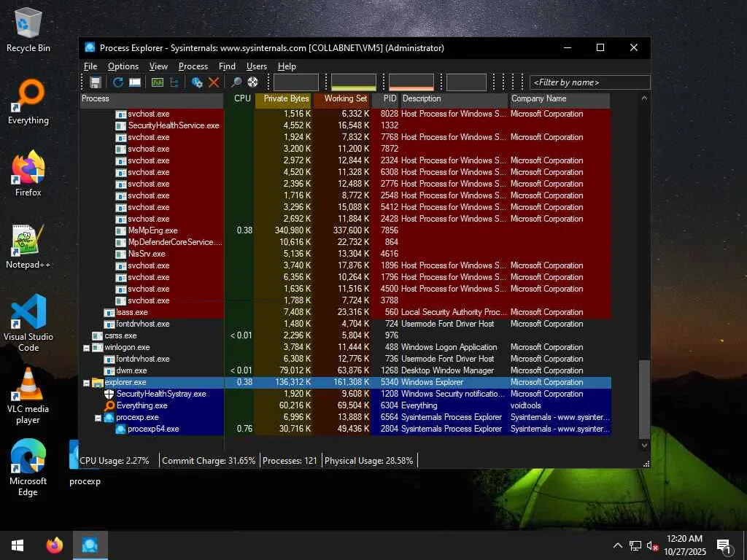Select the NisSrv.exe process row
This screenshot has width=747, height=560.
pos(345,254)
